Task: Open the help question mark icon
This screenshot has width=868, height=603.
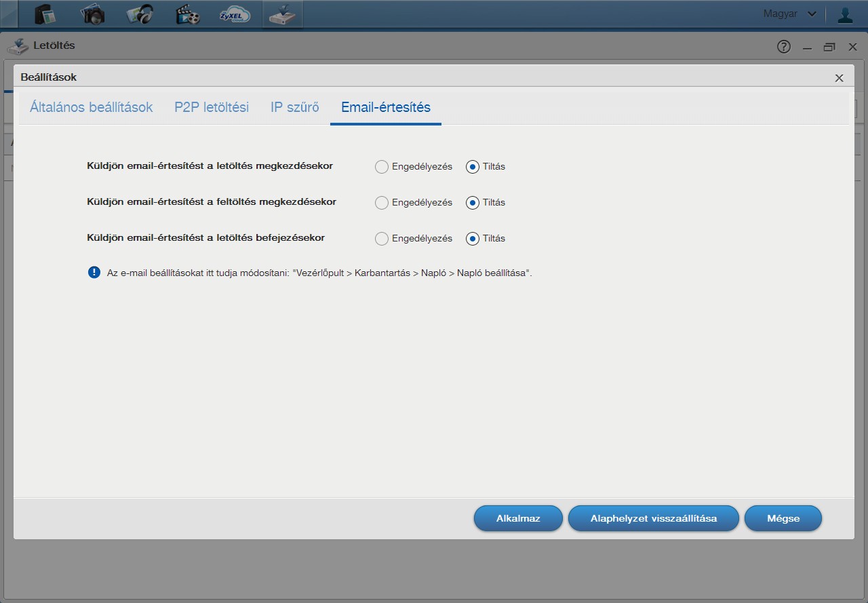Action: (784, 47)
